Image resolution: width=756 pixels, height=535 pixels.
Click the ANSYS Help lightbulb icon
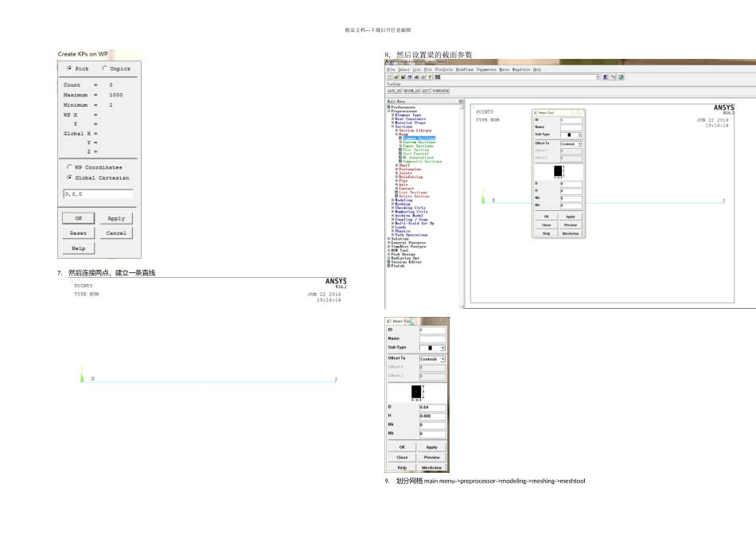point(430,77)
